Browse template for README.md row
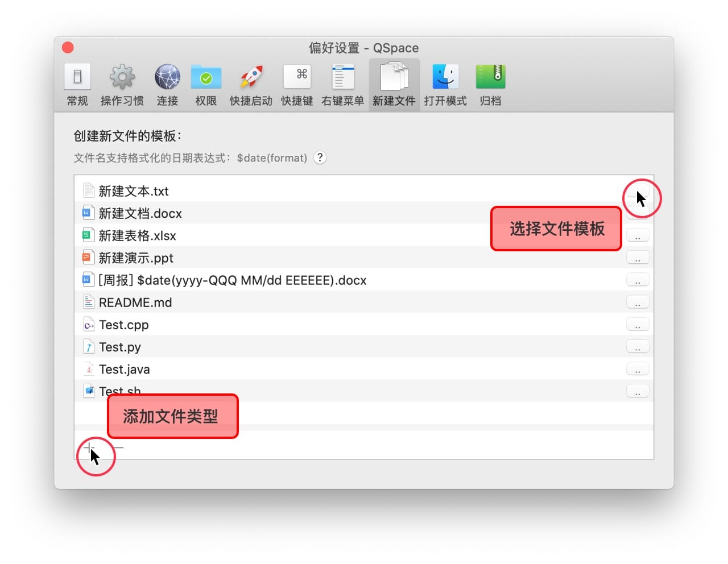The image size is (728, 564). click(x=638, y=302)
